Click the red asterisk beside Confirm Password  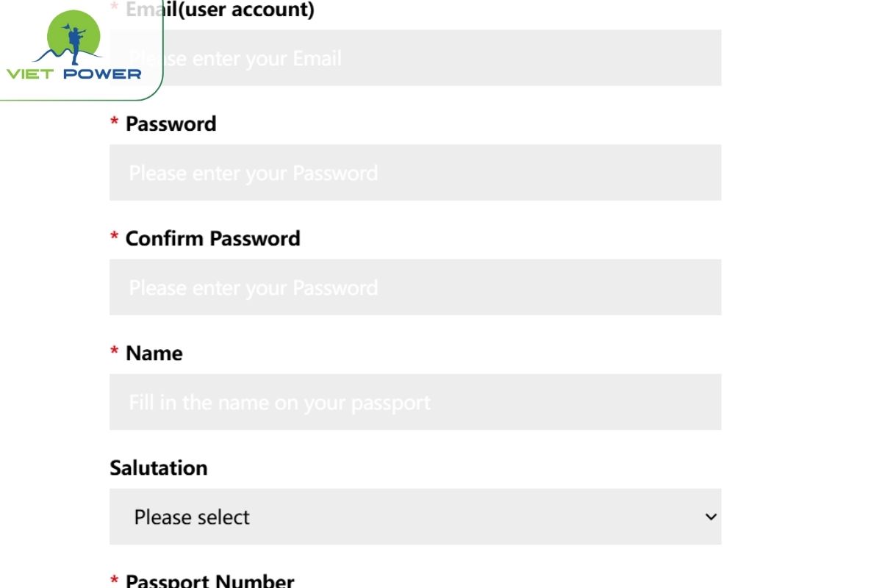[114, 238]
